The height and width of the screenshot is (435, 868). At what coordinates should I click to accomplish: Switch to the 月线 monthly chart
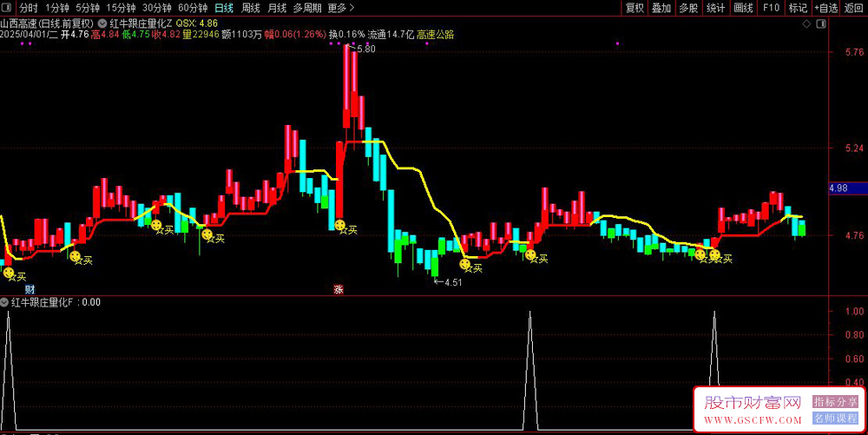[277, 8]
